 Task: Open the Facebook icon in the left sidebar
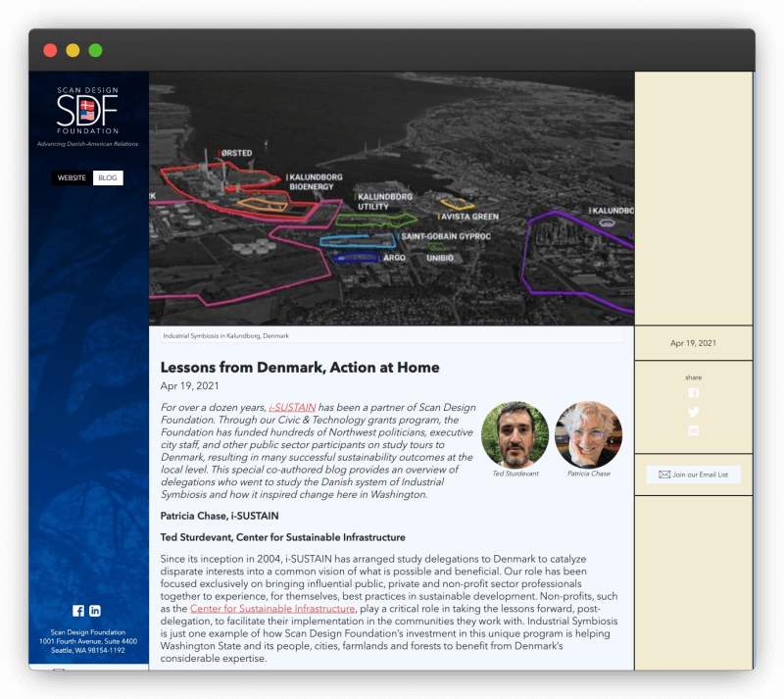78,611
